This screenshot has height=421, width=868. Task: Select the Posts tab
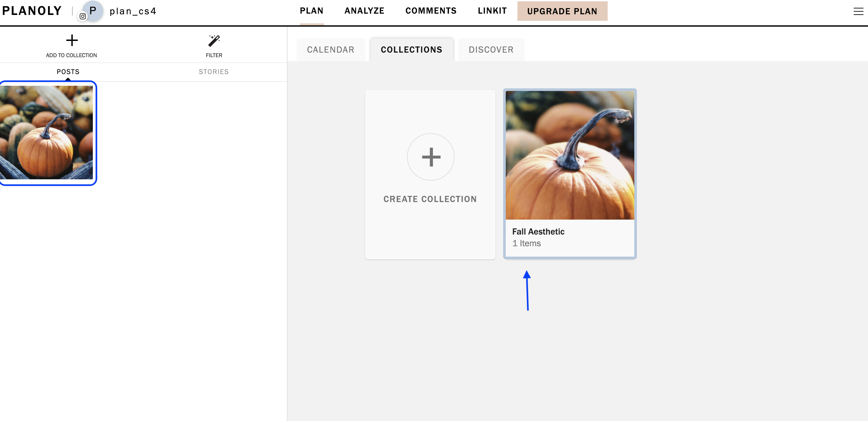68,72
